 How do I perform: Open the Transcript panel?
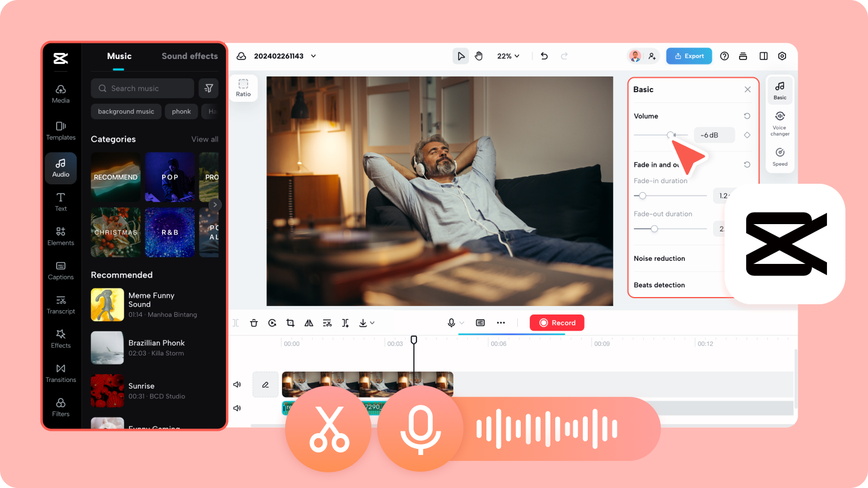coord(61,305)
